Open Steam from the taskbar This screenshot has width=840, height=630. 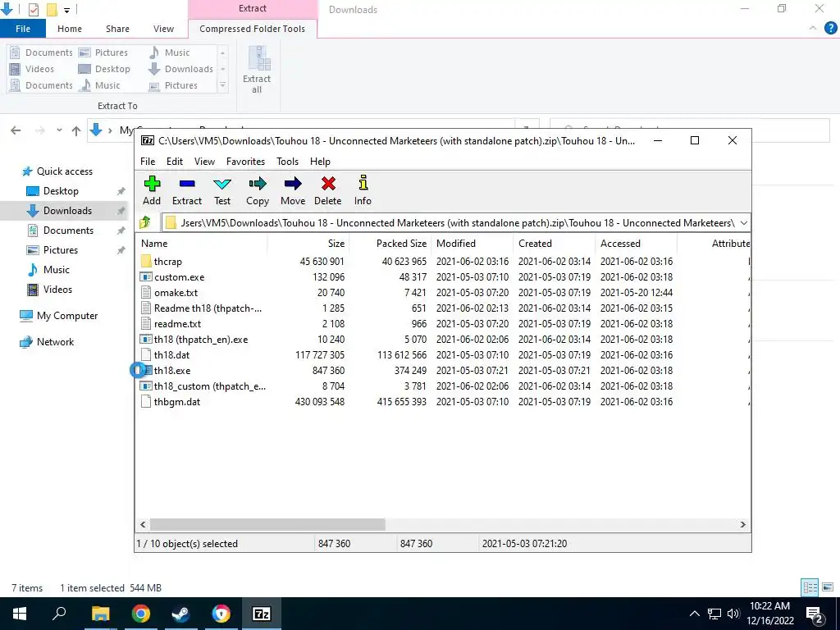pos(180,614)
